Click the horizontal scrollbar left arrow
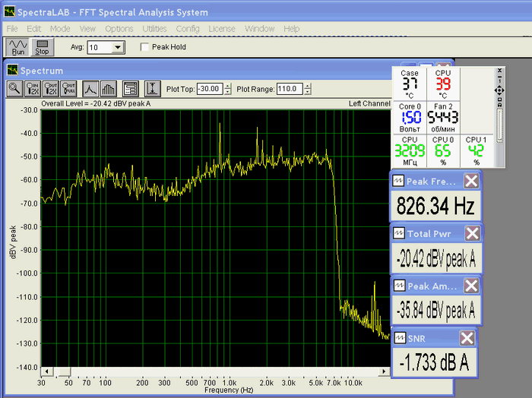The width and height of the screenshot is (532, 398). click(46, 371)
